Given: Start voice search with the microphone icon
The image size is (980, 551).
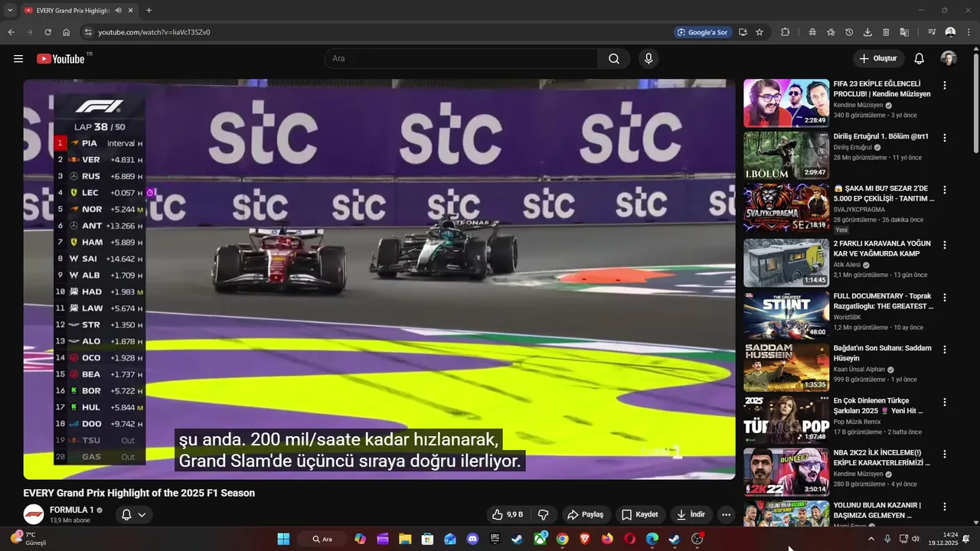Looking at the screenshot, I should pyautogui.click(x=648, y=59).
